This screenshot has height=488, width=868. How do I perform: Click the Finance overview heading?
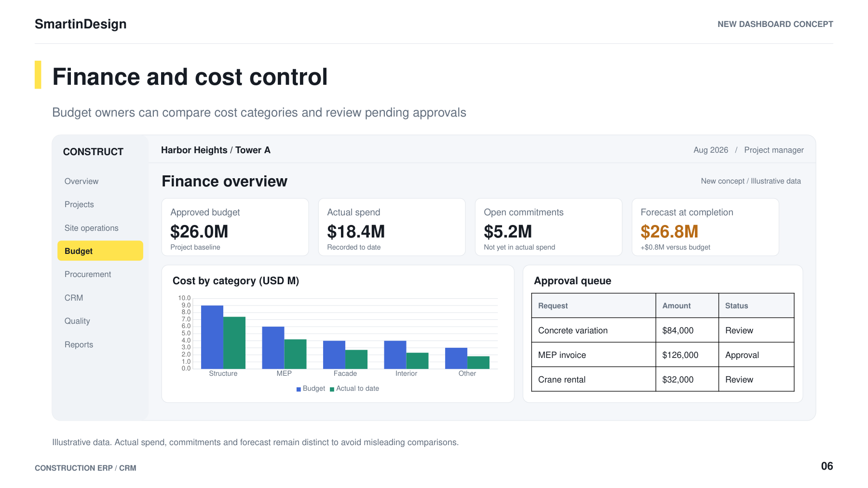pos(225,182)
